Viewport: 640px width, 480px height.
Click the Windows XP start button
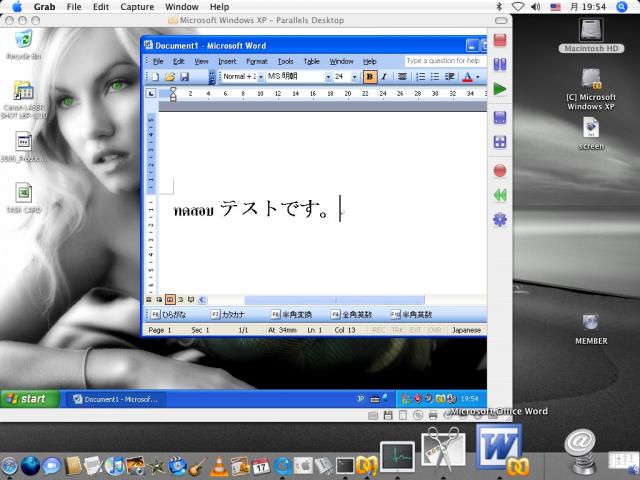[29, 399]
